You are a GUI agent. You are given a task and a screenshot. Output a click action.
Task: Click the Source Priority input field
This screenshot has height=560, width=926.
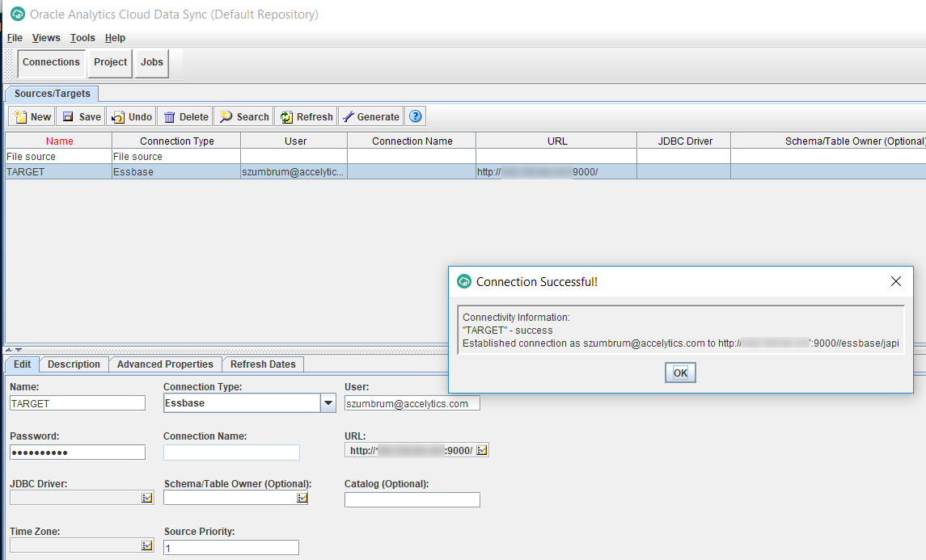click(x=230, y=548)
